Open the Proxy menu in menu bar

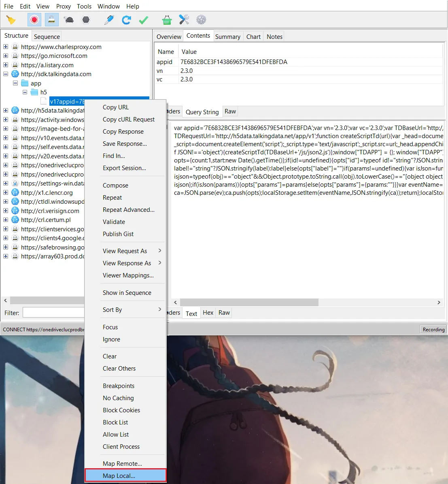coord(63,6)
